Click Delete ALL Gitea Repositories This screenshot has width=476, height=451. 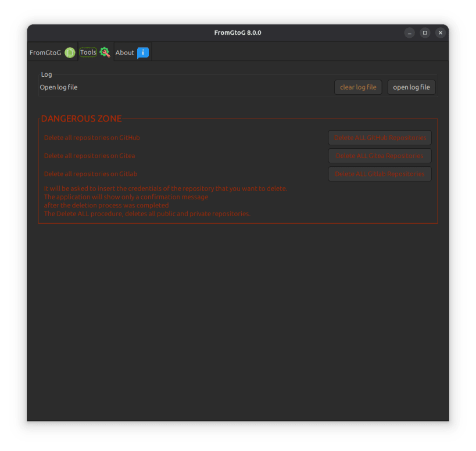click(x=380, y=156)
